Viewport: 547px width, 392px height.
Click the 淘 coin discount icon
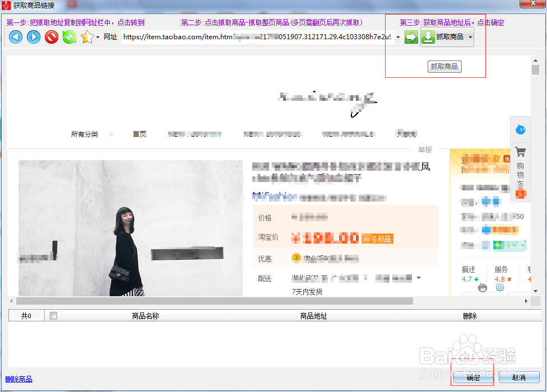296,258
